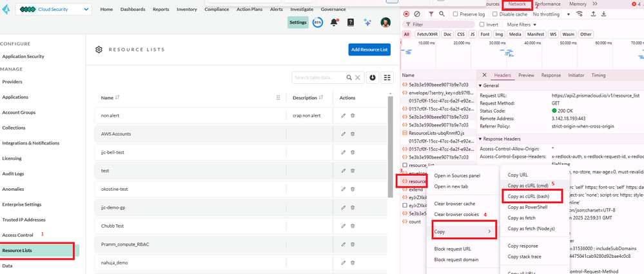The image size is (644, 274).
Task: Open the help question mark icon
Action: pyautogui.click(x=351, y=23)
